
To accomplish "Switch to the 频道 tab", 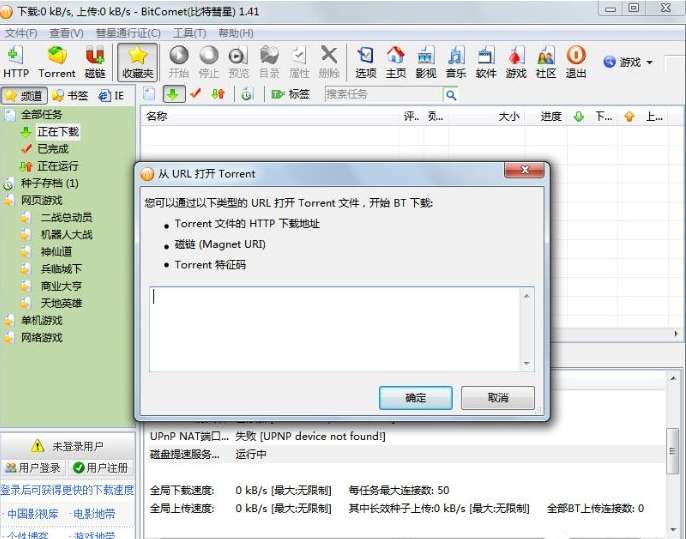I will click(24, 95).
